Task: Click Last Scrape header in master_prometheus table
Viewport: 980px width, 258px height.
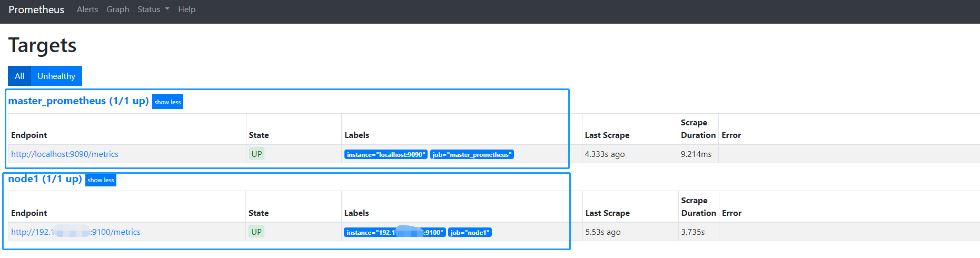Action: [607, 135]
